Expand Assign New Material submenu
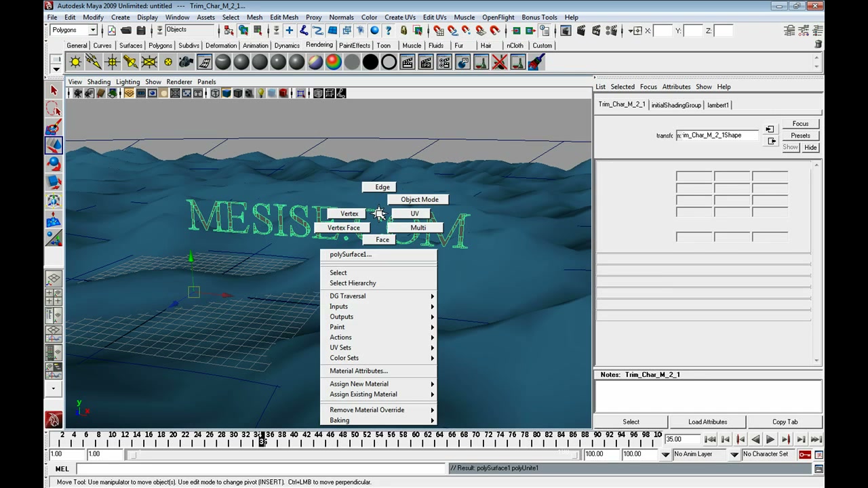The image size is (868, 488). point(378,384)
